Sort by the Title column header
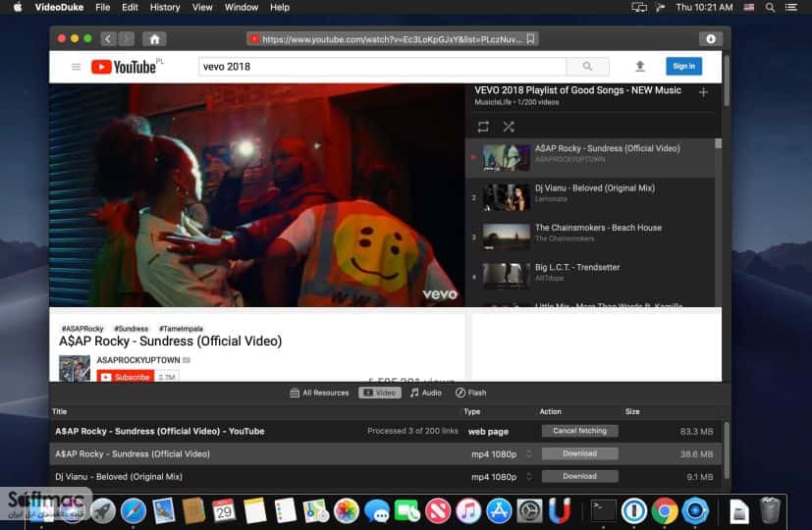 click(x=60, y=411)
